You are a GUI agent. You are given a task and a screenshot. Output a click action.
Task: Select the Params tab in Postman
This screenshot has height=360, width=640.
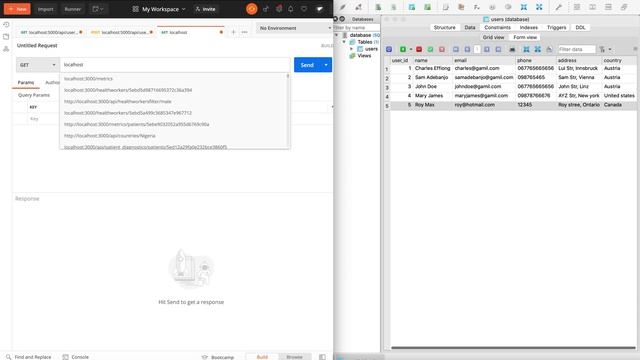click(x=26, y=82)
